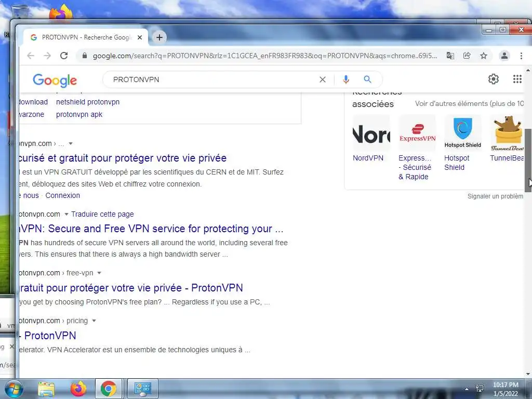Start voice search with the microphone

pos(345,79)
